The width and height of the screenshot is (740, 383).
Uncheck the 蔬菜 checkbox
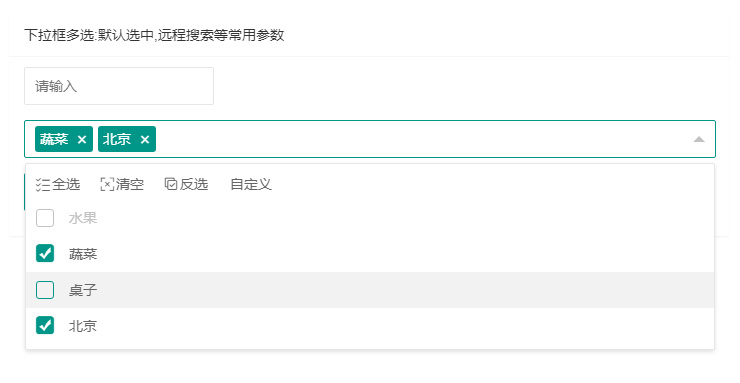pyautogui.click(x=45, y=253)
